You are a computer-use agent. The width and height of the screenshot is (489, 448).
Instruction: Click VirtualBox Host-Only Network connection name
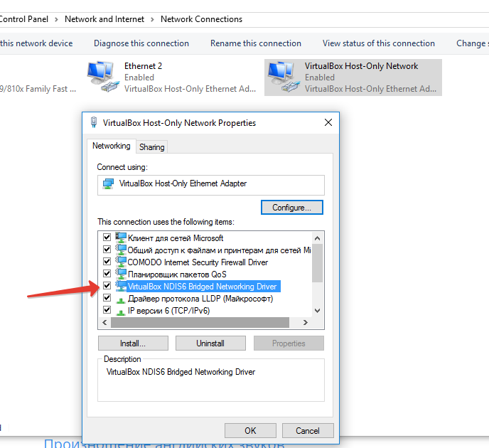tap(362, 66)
